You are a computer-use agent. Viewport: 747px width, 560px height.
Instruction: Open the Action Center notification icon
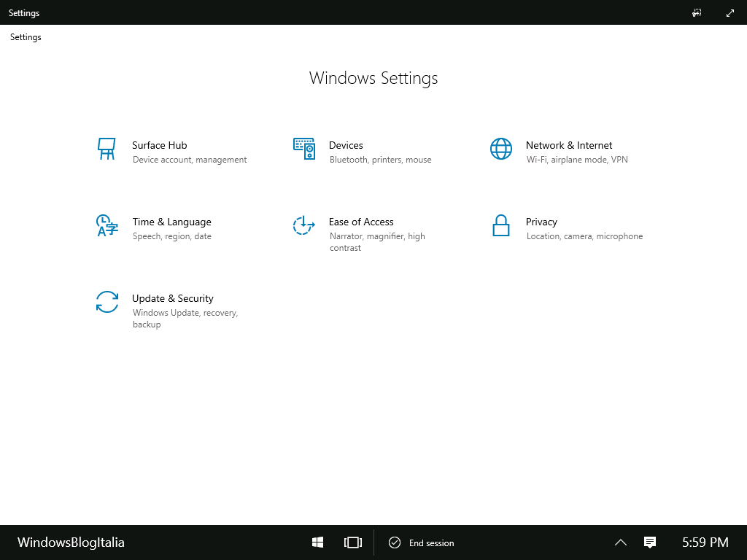coord(650,542)
